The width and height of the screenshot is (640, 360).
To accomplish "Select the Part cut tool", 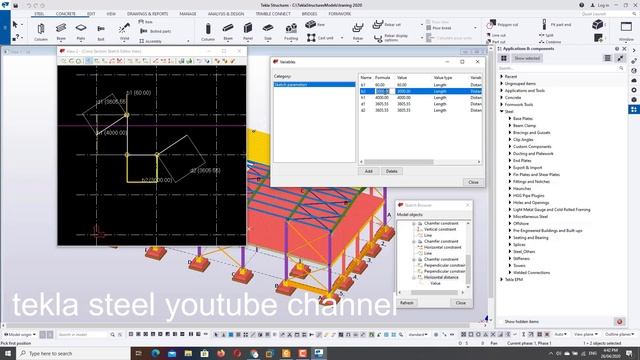I will point(496,42).
